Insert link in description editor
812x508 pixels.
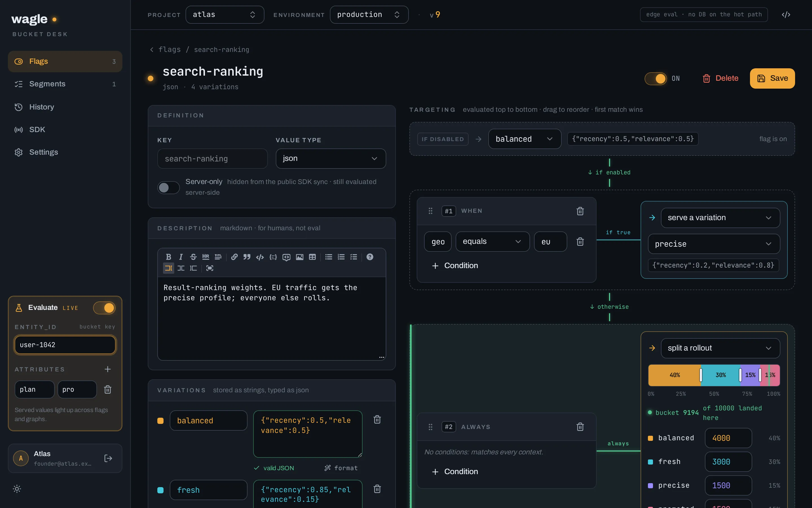(x=234, y=257)
